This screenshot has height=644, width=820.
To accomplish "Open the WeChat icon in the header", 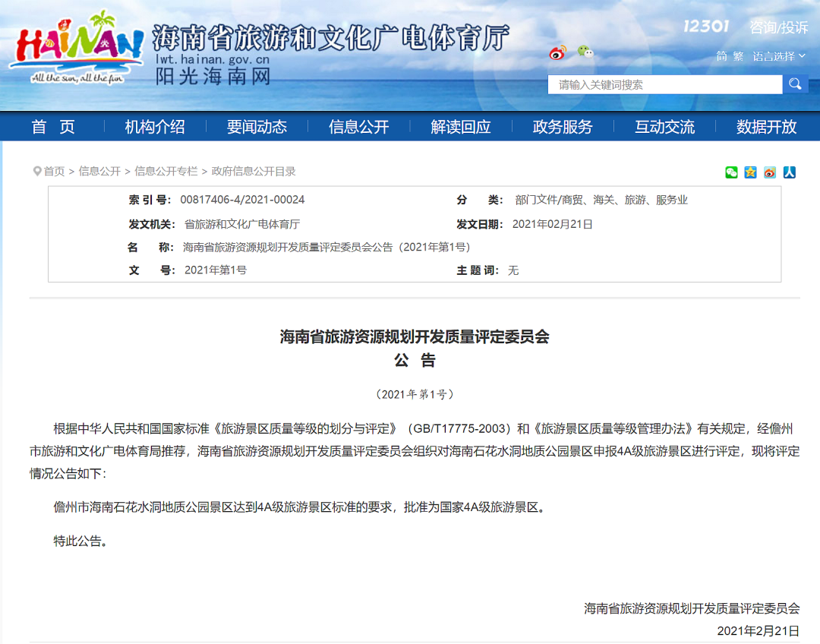I will [x=585, y=52].
